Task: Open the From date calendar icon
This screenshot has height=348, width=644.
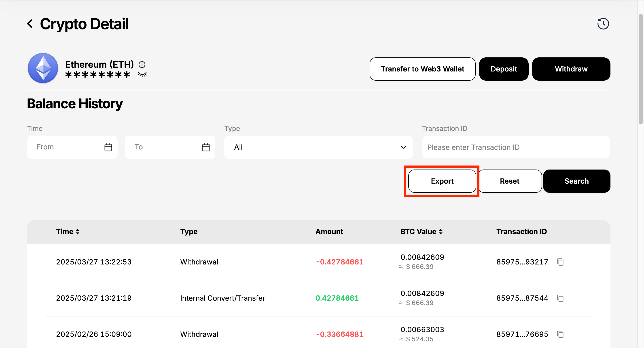Action: click(108, 147)
